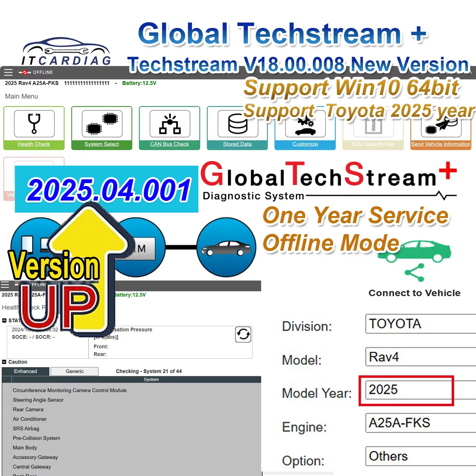Open the Stored Data link
The width and height of the screenshot is (476, 476).
237,144
